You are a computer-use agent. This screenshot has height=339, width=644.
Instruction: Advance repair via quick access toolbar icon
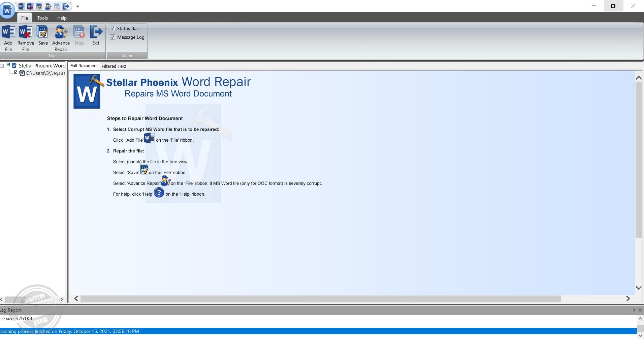(x=48, y=6)
